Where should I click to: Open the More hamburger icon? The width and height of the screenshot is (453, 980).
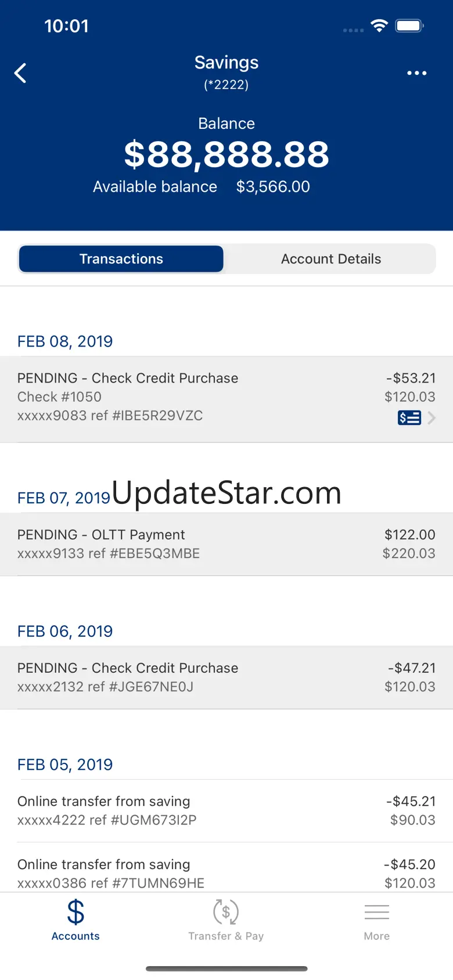click(x=376, y=912)
